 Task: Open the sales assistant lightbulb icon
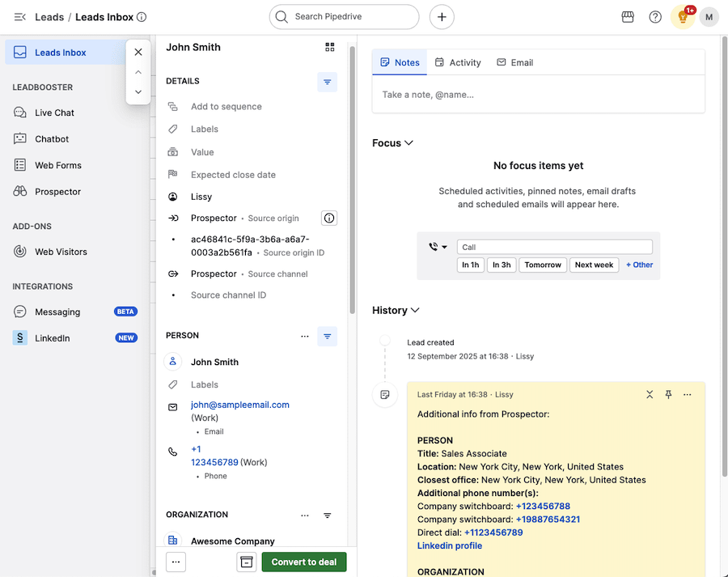coord(683,17)
